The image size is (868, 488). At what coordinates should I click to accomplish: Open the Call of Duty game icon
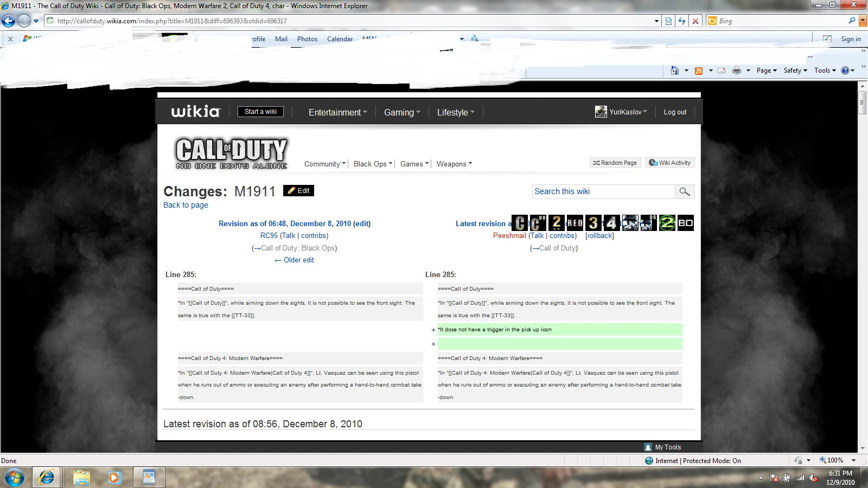(520, 223)
